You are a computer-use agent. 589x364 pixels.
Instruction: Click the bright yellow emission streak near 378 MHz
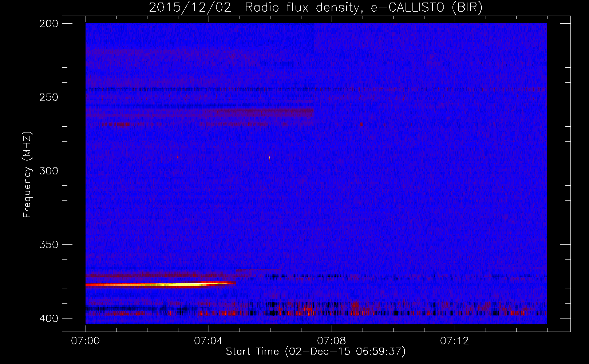160,285
